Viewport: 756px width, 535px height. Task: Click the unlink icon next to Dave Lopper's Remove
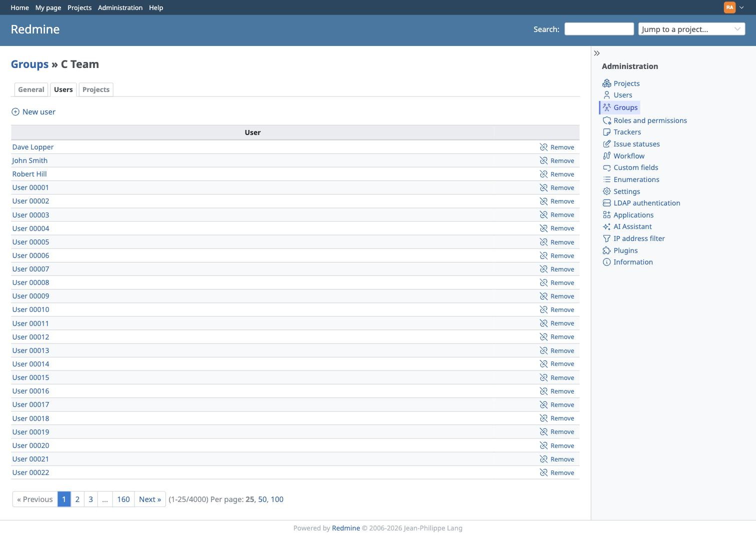[544, 147]
